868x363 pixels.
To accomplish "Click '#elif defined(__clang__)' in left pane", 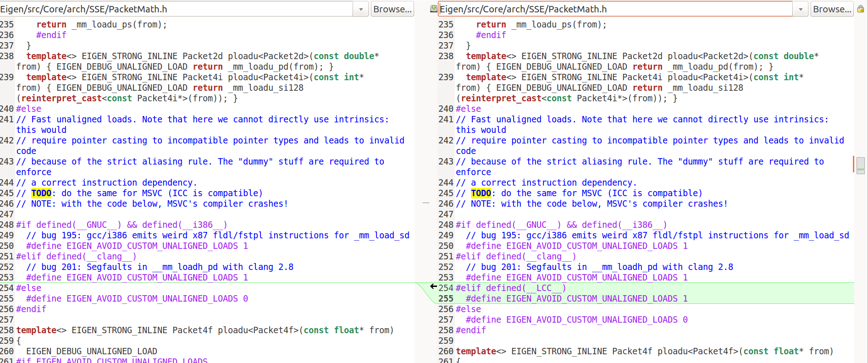I will tap(77, 257).
